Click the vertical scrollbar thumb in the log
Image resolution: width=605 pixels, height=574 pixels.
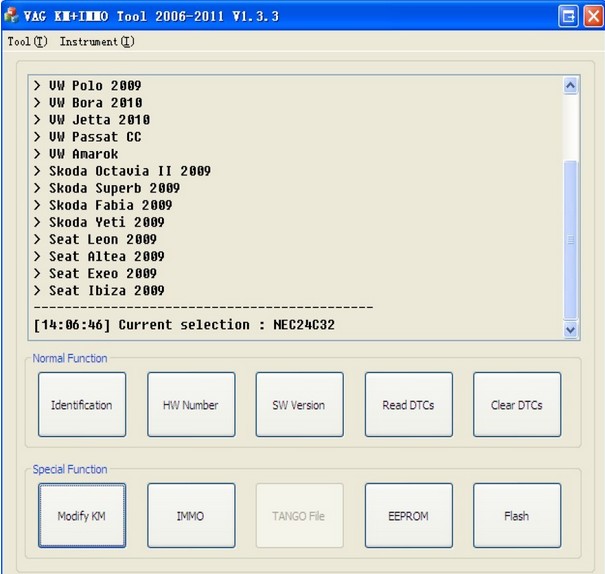tap(571, 240)
